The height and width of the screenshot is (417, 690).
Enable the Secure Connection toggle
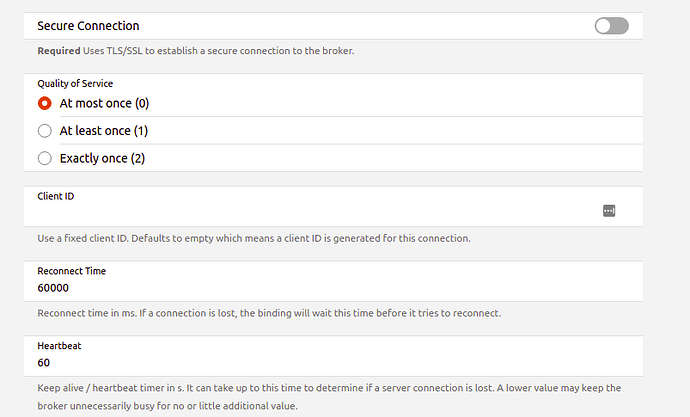611,26
